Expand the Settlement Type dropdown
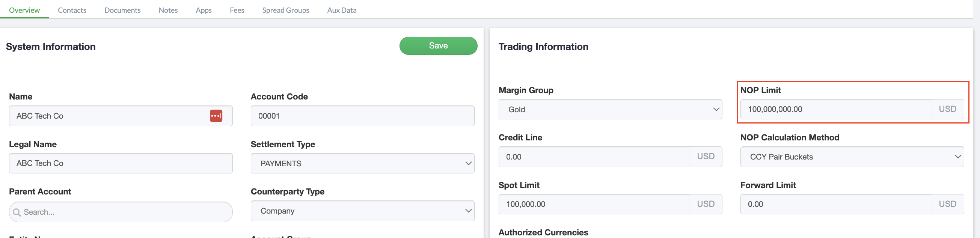The height and width of the screenshot is (238, 980). coord(362,163)
